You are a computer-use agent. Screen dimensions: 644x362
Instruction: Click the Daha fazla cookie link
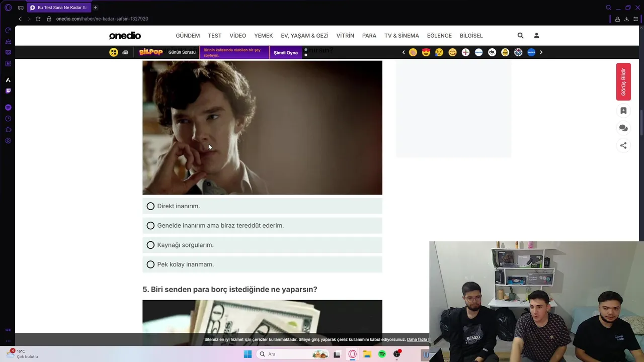(x=418, y=340)
